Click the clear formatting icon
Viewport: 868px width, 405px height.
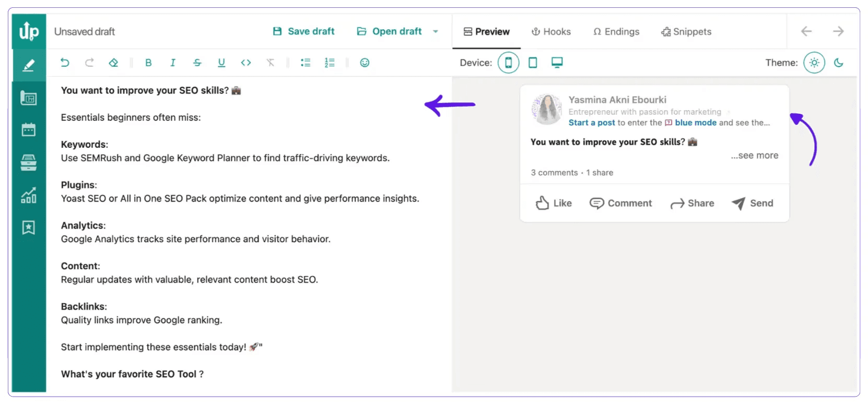[270, 63]
